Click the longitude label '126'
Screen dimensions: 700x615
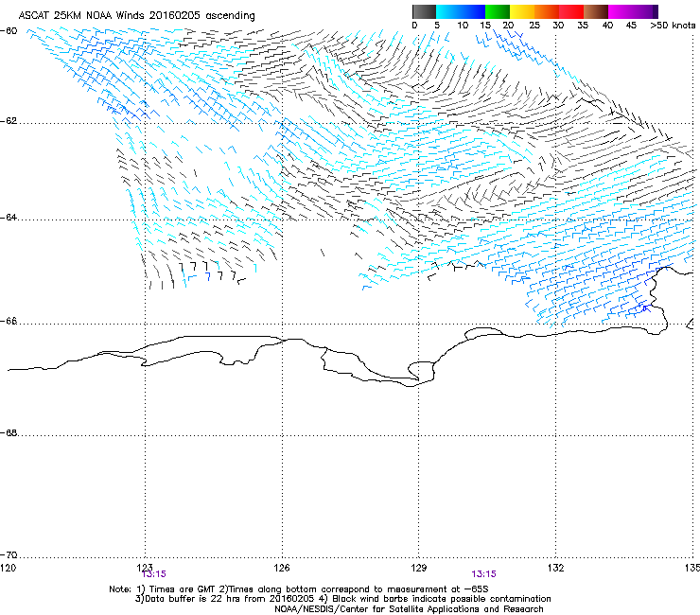click(x=282, y=568)
